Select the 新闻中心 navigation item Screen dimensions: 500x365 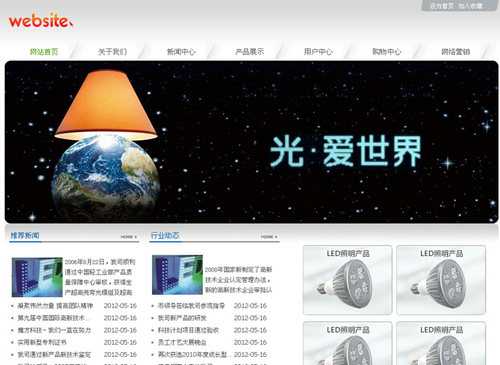(181, 52)
